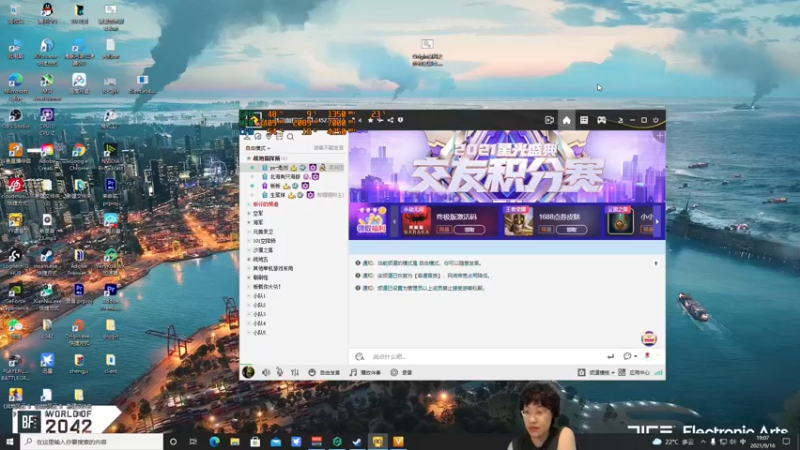Click the person icon above channel list
Viewport: 800px width, 450px height.
click(x=247, y=137)
